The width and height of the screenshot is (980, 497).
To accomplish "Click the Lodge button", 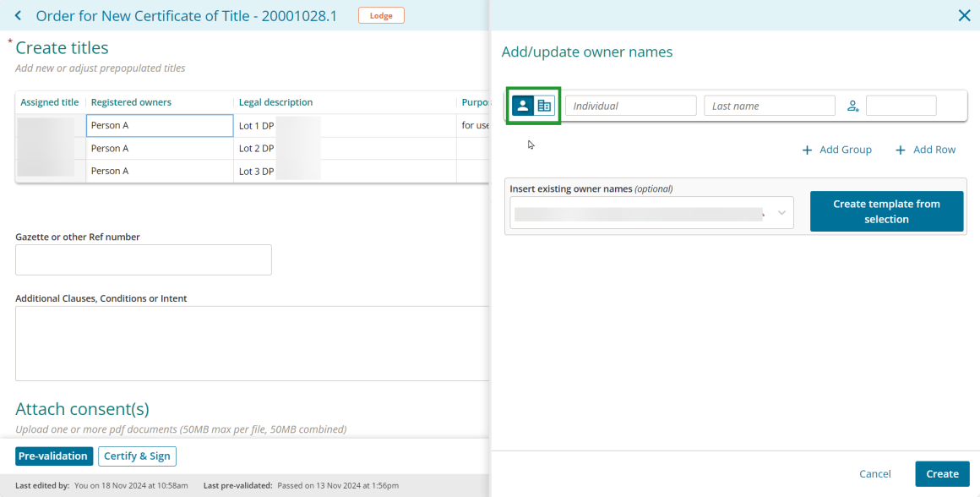I will tap(381, 15).
